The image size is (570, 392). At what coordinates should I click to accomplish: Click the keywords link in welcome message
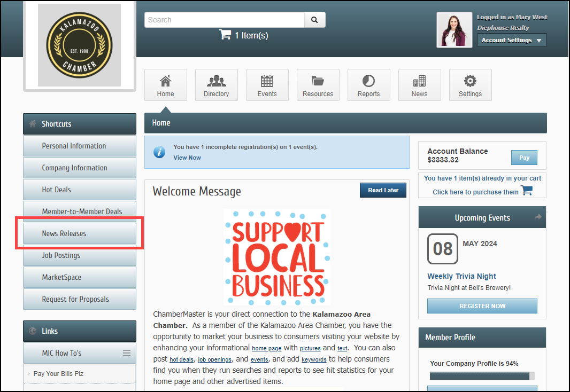click(x=314, y=360)
